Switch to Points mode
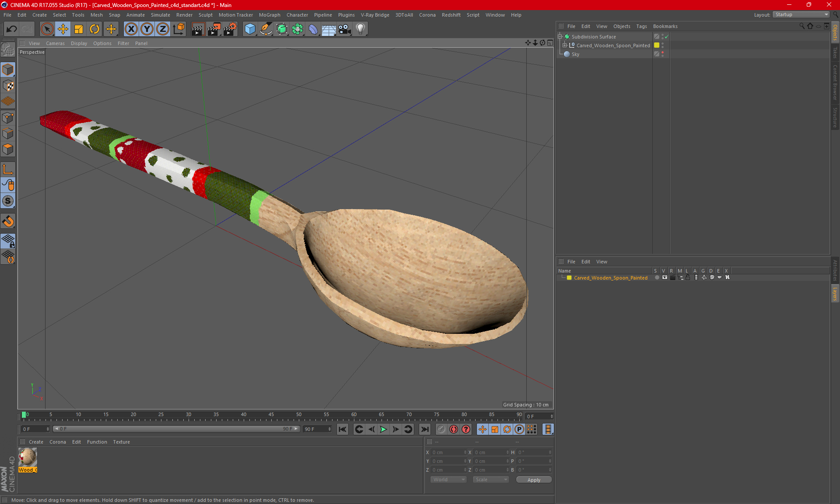This screenshot has height=504, width=840. click(x=8, y=118)
